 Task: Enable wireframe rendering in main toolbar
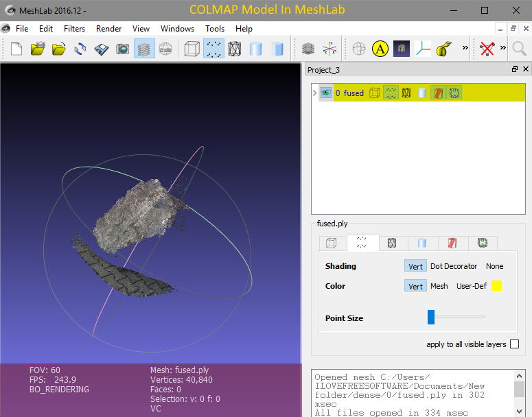pyautogui.click(x=235, y=49)
